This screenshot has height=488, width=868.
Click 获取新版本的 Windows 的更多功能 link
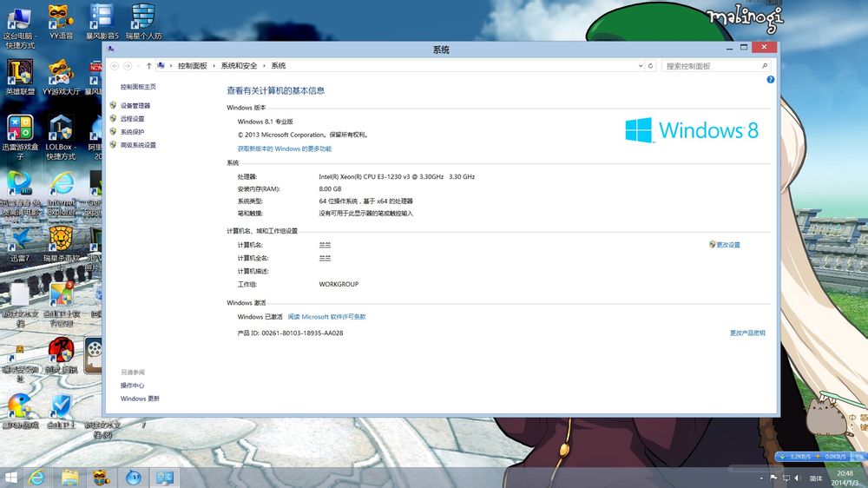pyautogui.click(x=285, y=148)
